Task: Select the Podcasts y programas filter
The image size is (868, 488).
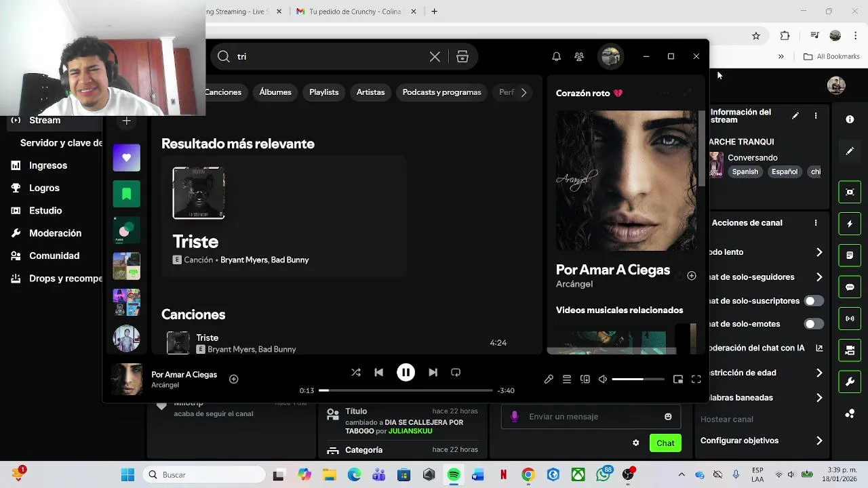Action: [x=441, y=92]
